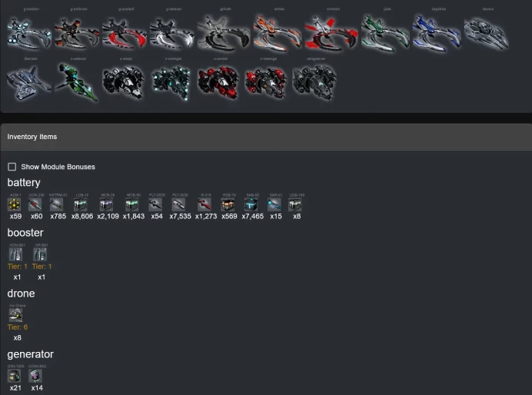Click the generator section heading

[x=31, y=354]
